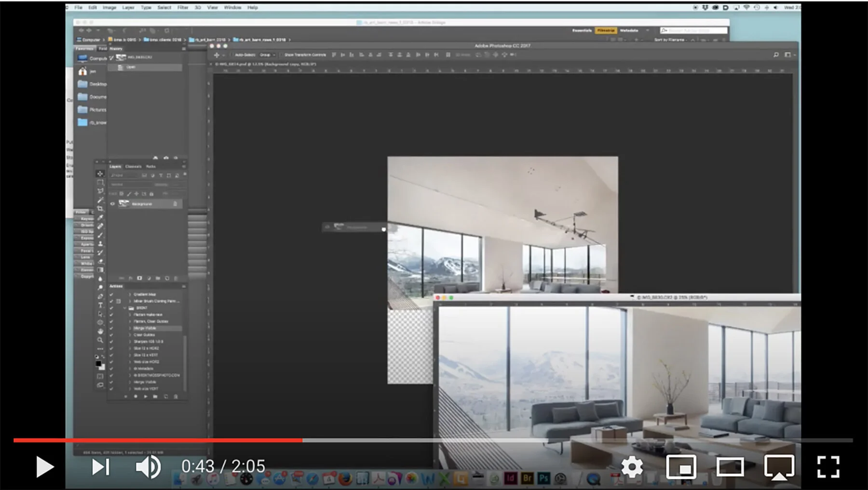Collapse the BRENT action set

[125, 308]
